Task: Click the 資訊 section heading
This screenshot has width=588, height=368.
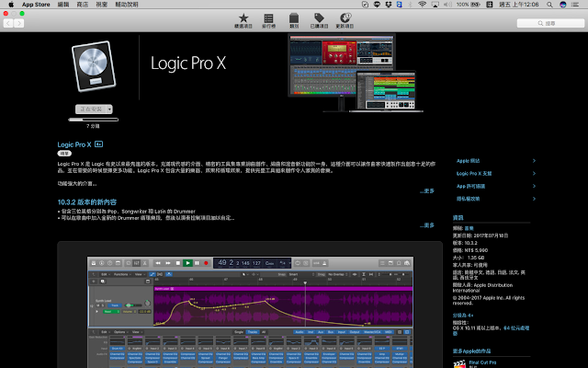Action: (458, 218)
